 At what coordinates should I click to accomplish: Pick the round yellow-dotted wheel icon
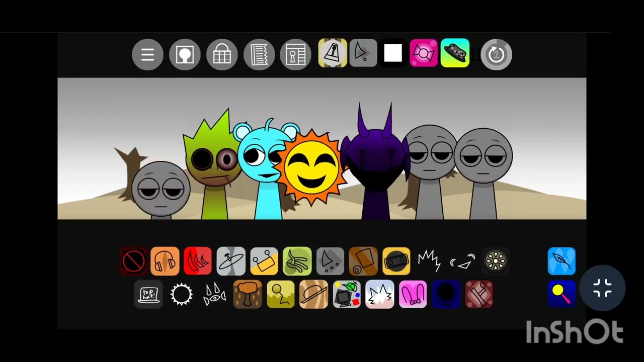pyautogui.click(x=496, y=261)
